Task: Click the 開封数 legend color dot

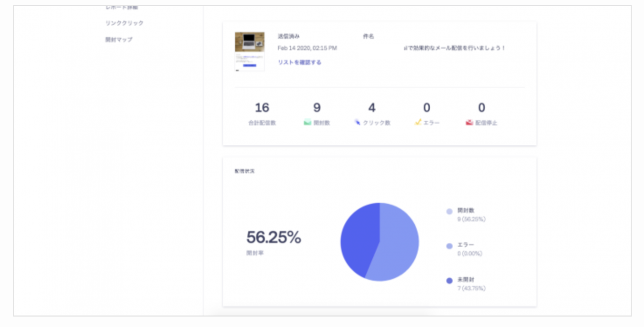Action: [x=449, y=212]
